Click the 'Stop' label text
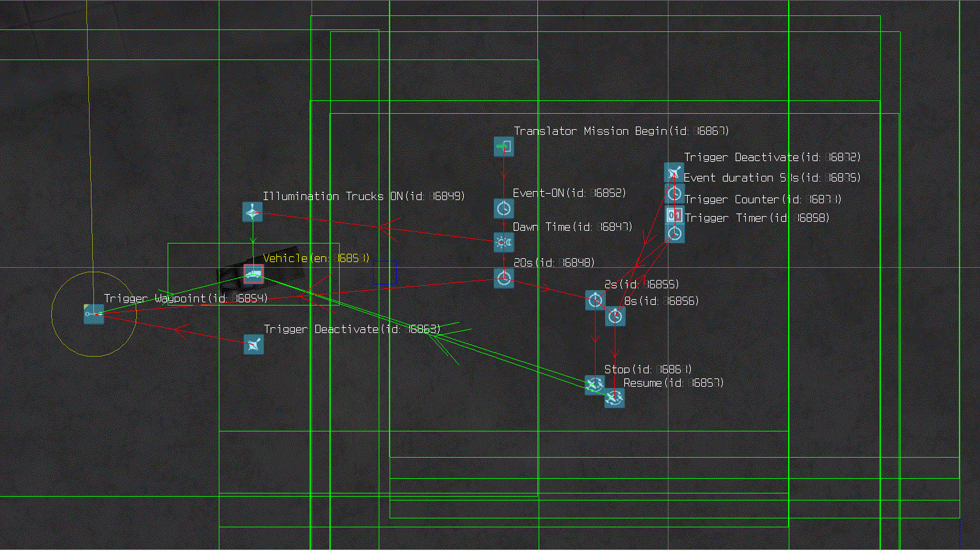 click(648, 369)
